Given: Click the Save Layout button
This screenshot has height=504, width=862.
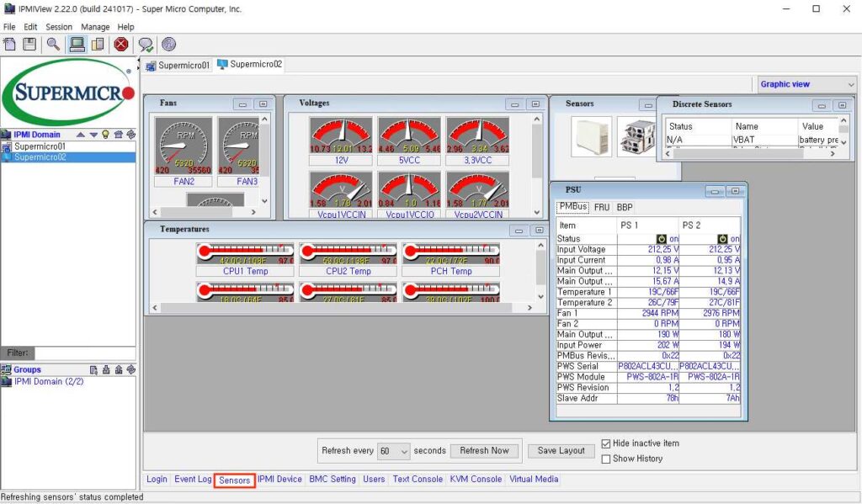Looking at the screenshot, I should point(561,451).
